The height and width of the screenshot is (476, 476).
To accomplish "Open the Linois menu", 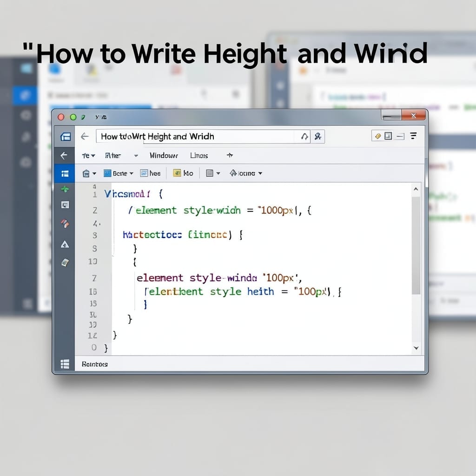I will pos(199,155).
